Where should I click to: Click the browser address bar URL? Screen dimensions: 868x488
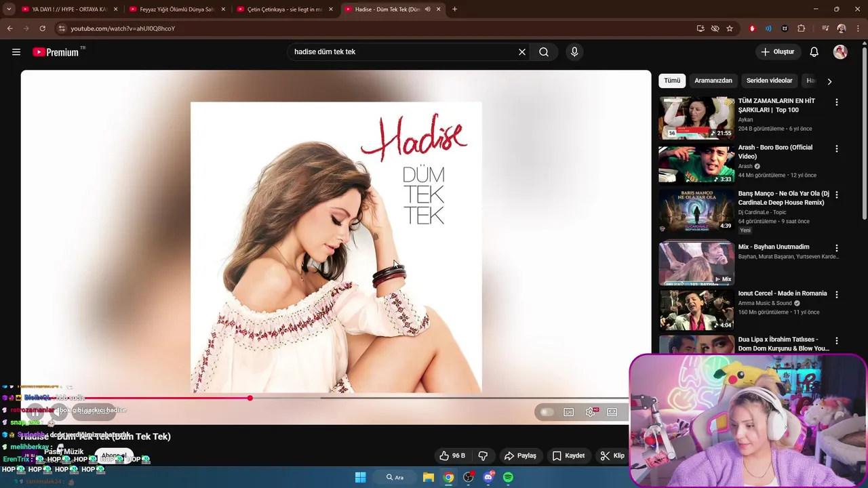click(123, 28)
